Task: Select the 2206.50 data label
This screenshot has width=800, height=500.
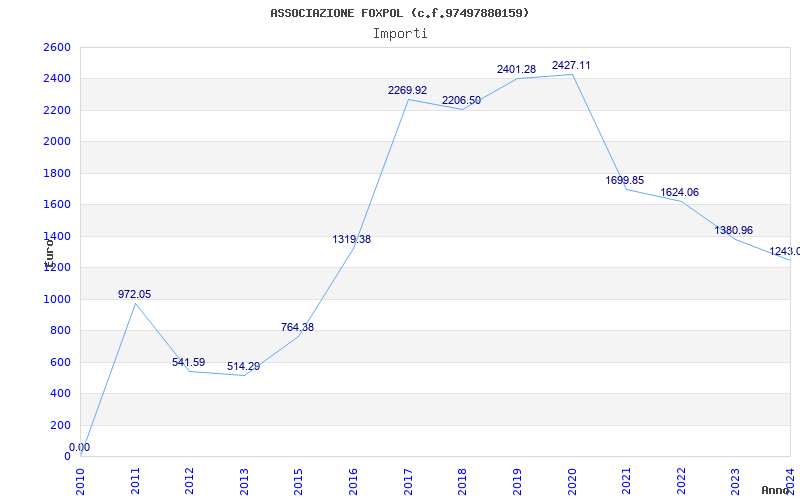Action: [461, 101]
